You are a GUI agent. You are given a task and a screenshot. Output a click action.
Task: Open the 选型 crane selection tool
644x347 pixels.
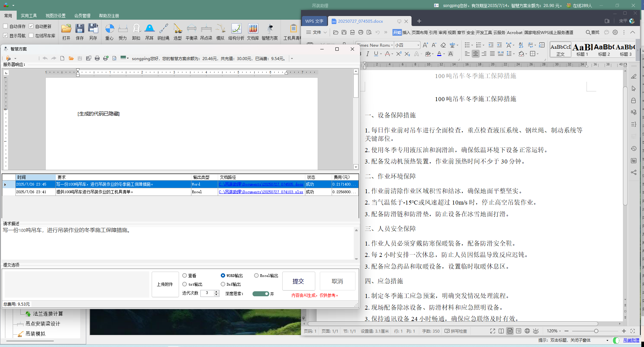tap(177, 32)
